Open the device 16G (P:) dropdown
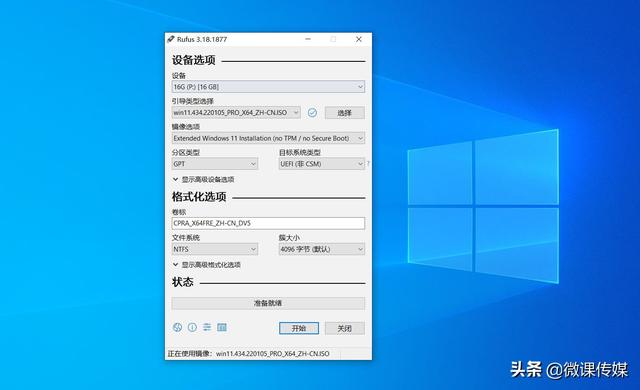Viewport: 640px width, 390px height. [268, 87]
